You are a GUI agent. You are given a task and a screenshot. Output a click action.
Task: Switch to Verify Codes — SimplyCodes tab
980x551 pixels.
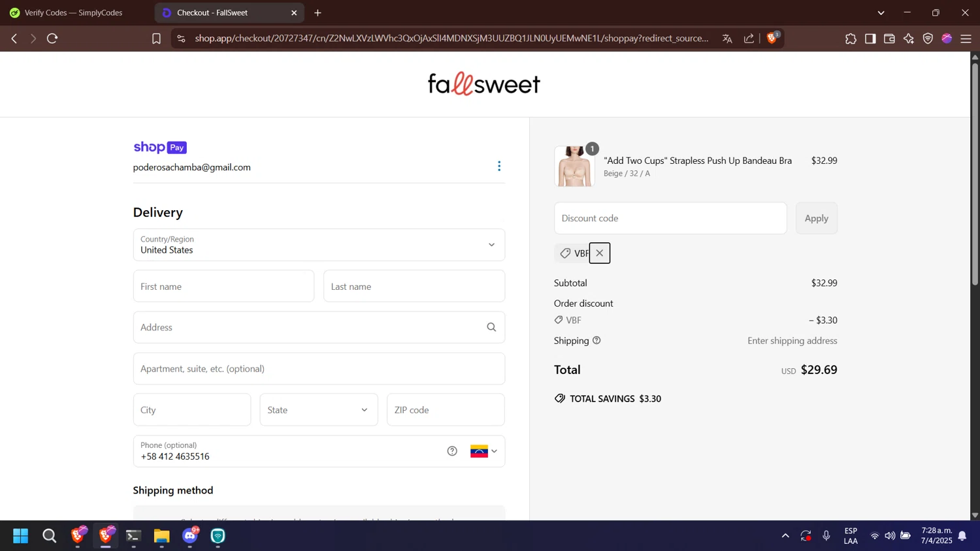point(73,12)
